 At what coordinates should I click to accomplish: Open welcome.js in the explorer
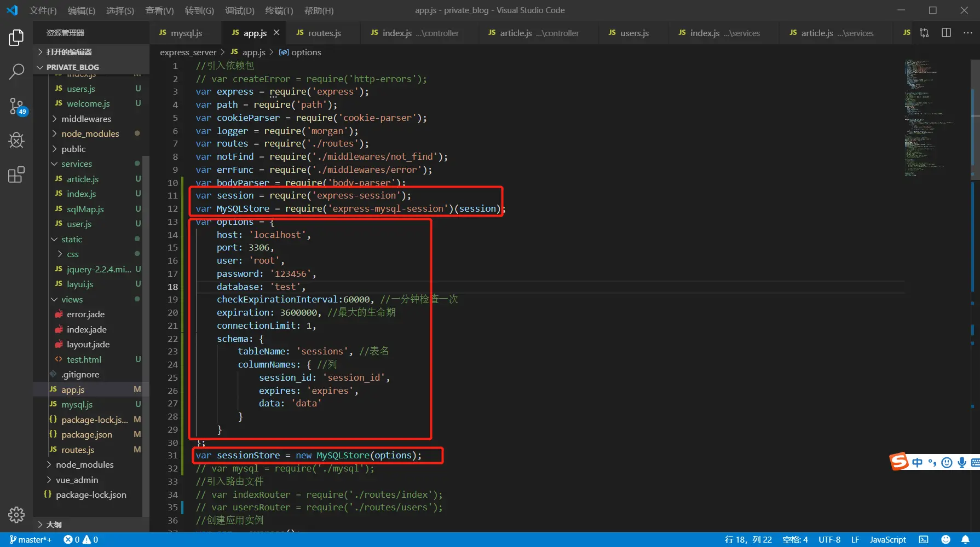pyautogui.click(x=88, y=104)
